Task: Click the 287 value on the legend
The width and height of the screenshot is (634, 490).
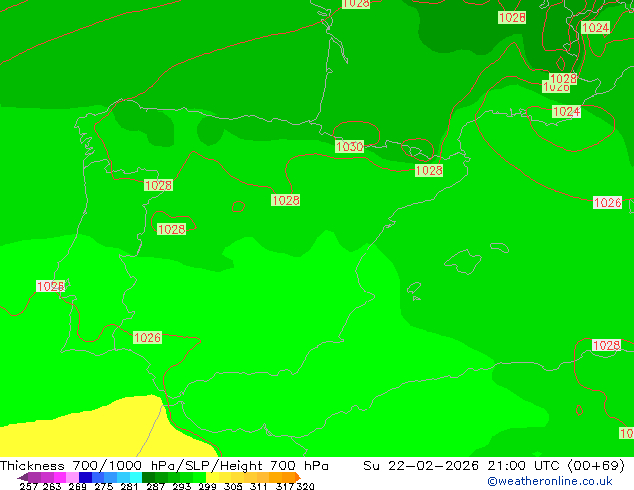Action: tap(155, 486)
